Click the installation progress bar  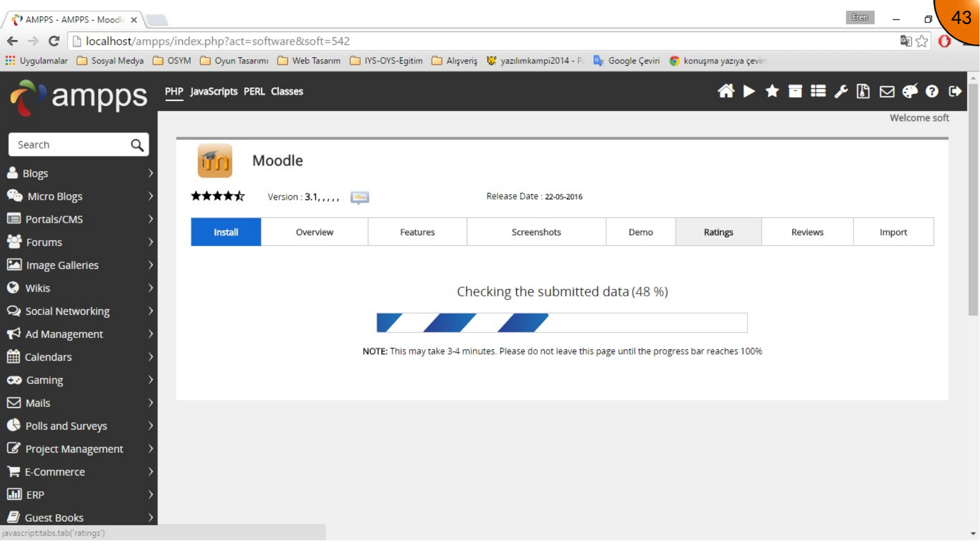[562, 322]
